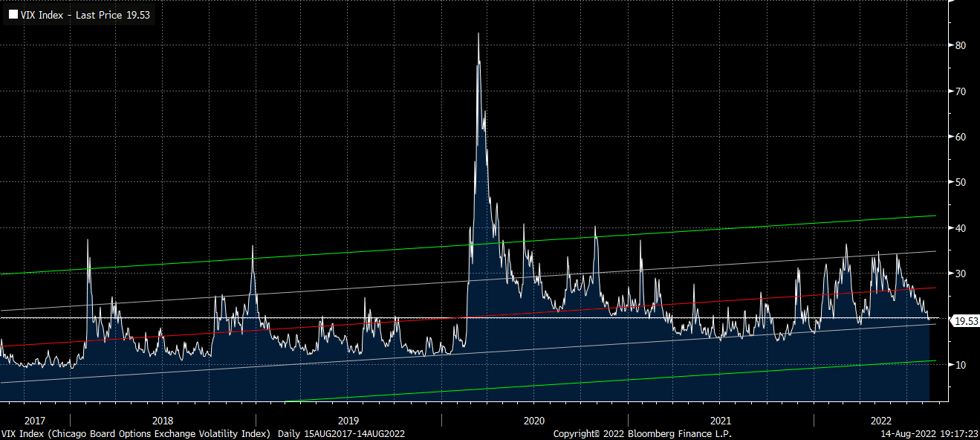Select the 19.53 last price marker

coord(964,321)
